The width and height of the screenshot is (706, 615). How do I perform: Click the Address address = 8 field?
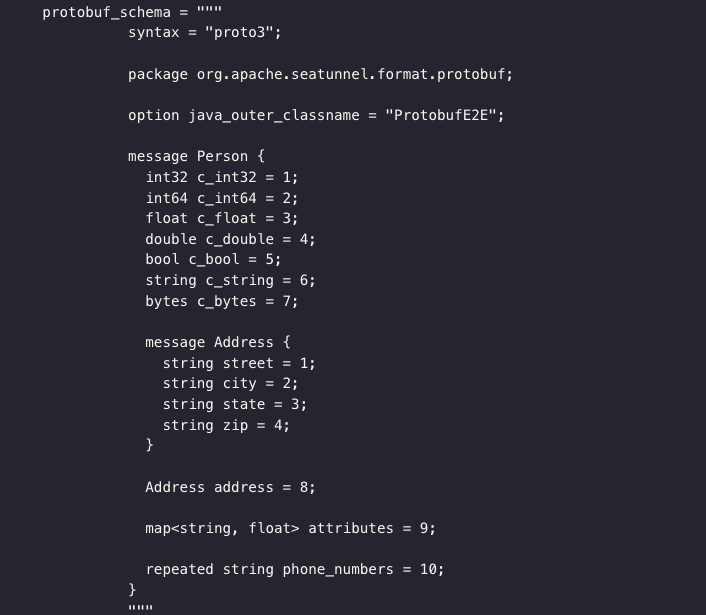tap(230, 487)
